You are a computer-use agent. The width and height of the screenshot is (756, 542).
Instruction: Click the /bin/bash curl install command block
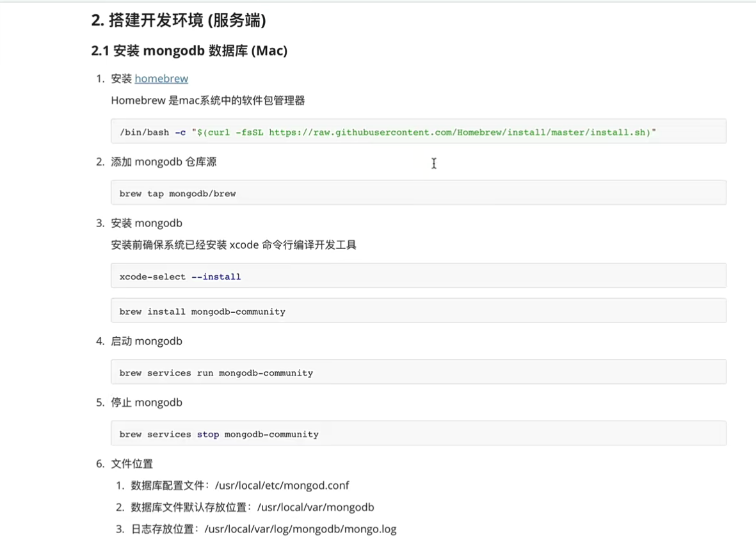pyautogui.click(x=418, y=131)
